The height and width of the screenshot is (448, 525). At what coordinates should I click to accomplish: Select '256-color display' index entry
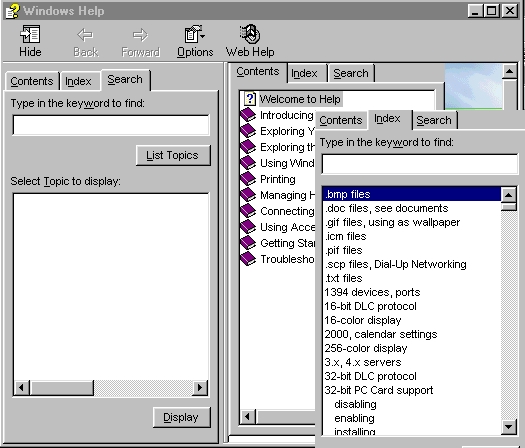pyautogui.click(x=411, y=348)
